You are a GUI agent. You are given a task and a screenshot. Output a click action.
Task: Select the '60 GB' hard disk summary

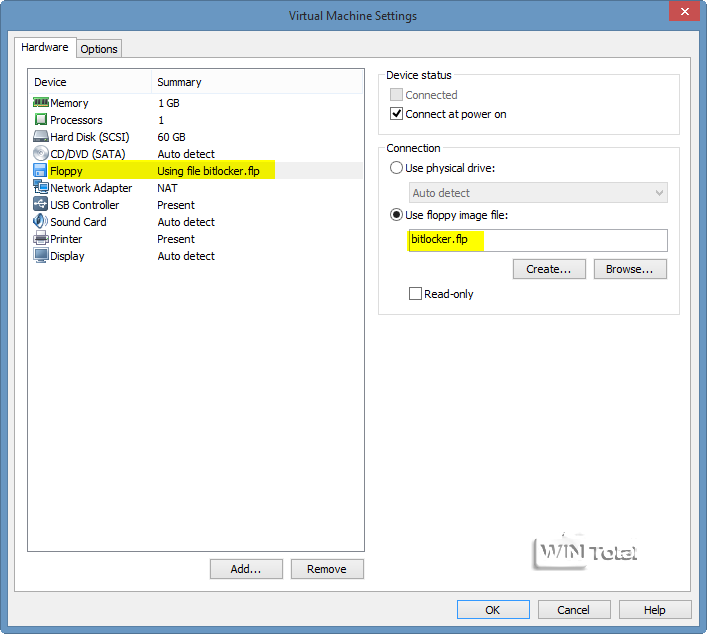tap(171, 137)
